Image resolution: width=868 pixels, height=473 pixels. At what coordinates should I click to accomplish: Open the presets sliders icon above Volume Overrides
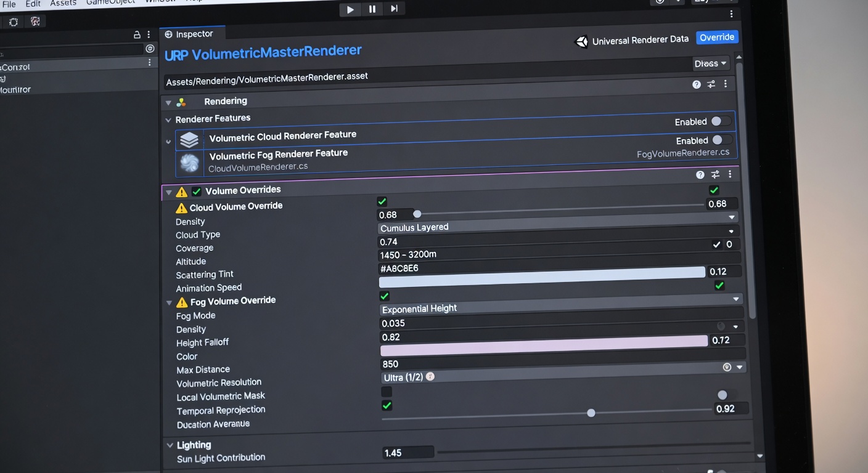715,175
